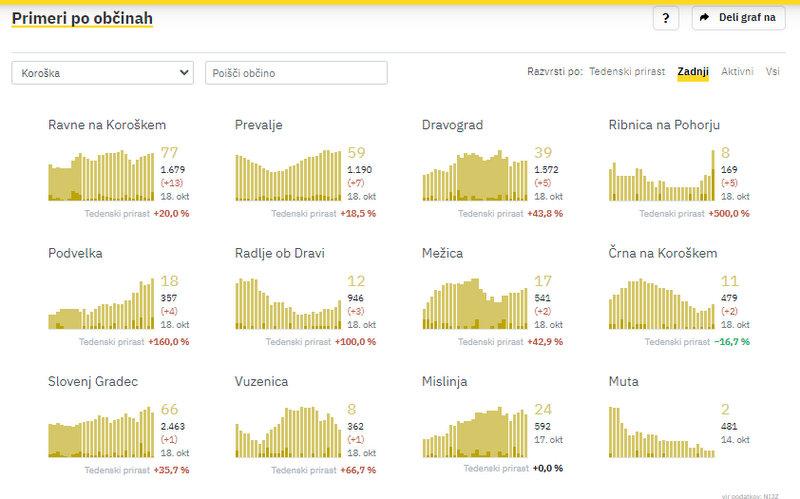Click the question mark help button
Viewport: 800px width, 499px height.
[x=666, y=18]
